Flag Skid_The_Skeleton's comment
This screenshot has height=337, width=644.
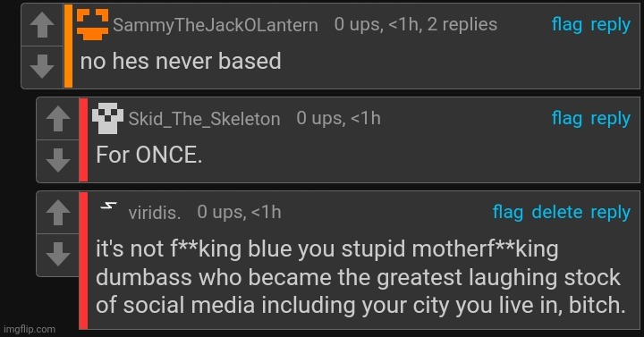[x=567, y=119]
